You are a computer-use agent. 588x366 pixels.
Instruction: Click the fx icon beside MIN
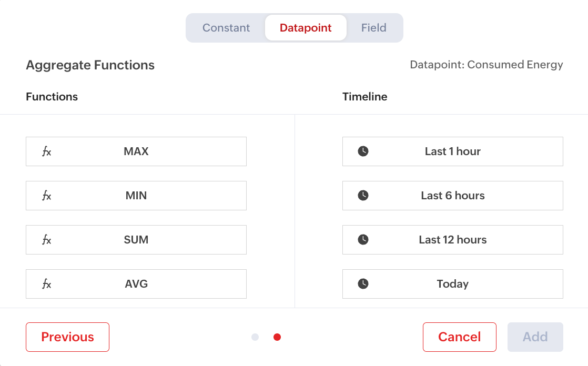(x=47, y=196)
